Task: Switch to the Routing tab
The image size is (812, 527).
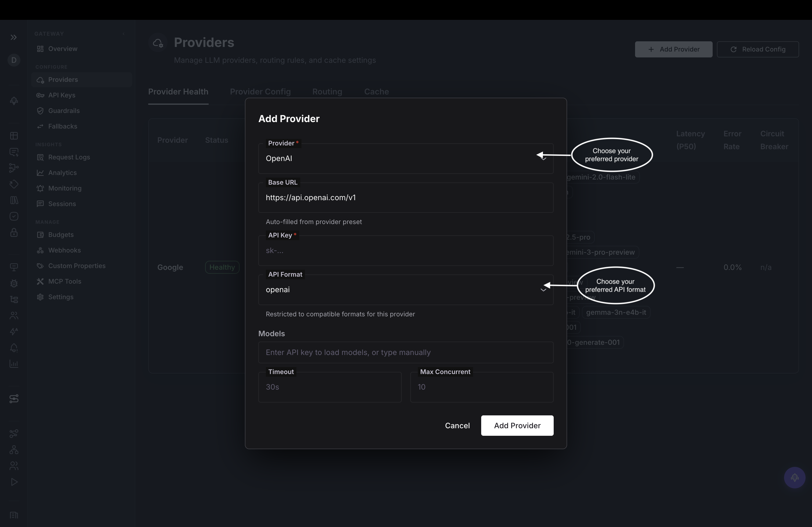Action: [327, 92]
